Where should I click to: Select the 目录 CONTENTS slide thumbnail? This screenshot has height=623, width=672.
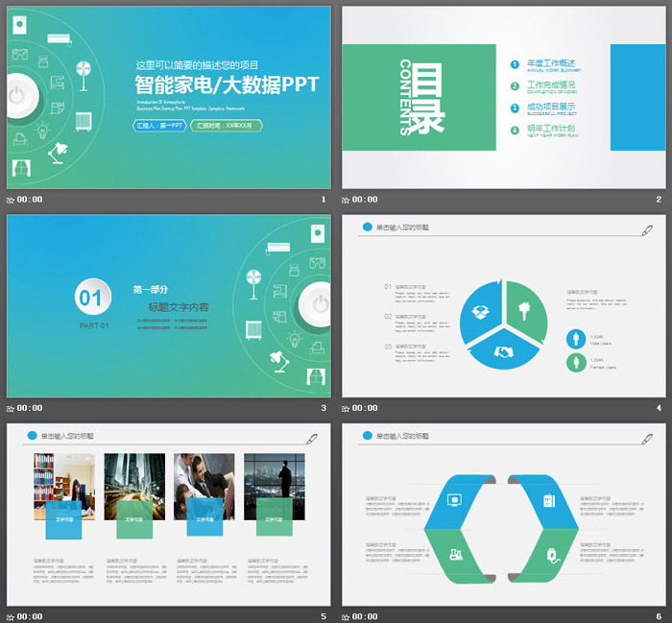[504, 97]
